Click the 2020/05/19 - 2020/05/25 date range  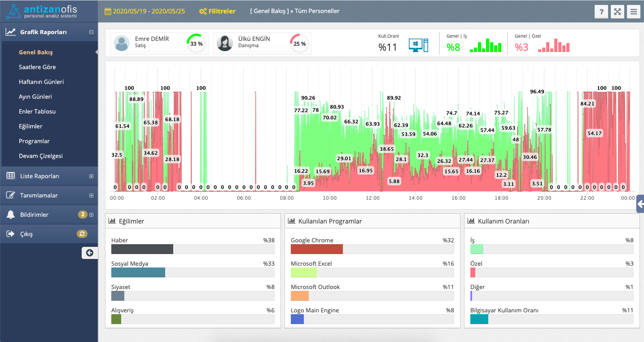click(x=149, y=11)
